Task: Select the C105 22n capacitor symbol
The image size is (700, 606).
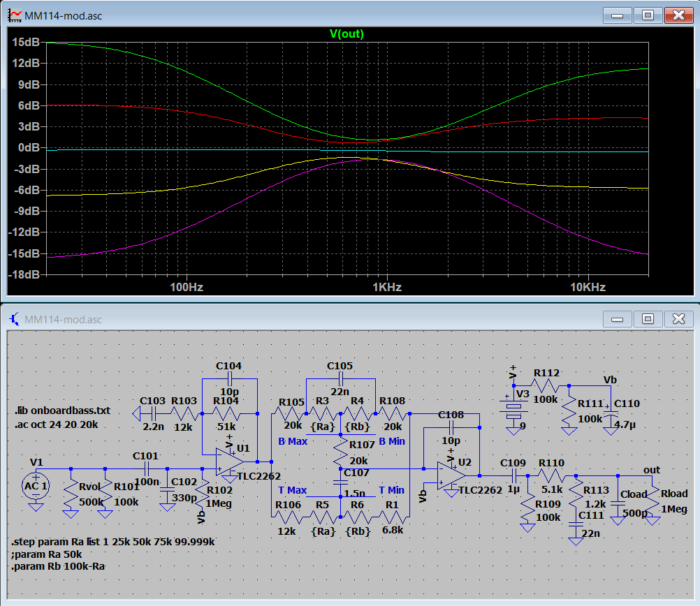Action: 341,379
